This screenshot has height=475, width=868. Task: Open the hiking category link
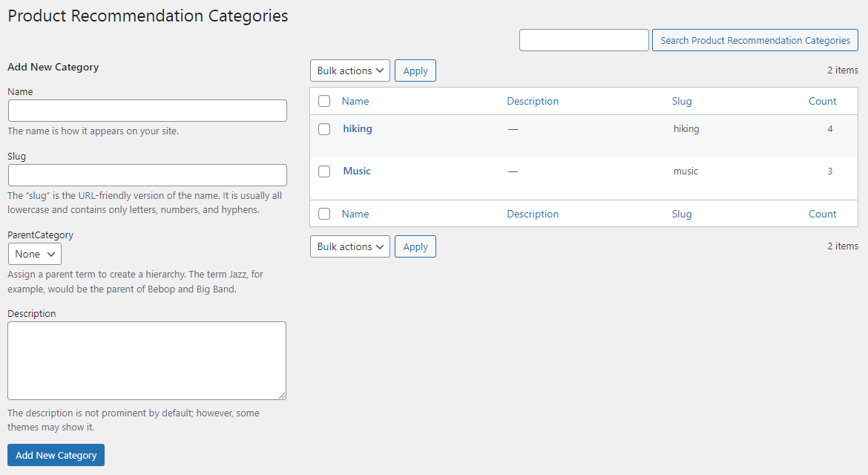pyautogui.click(x=358, y=129)
